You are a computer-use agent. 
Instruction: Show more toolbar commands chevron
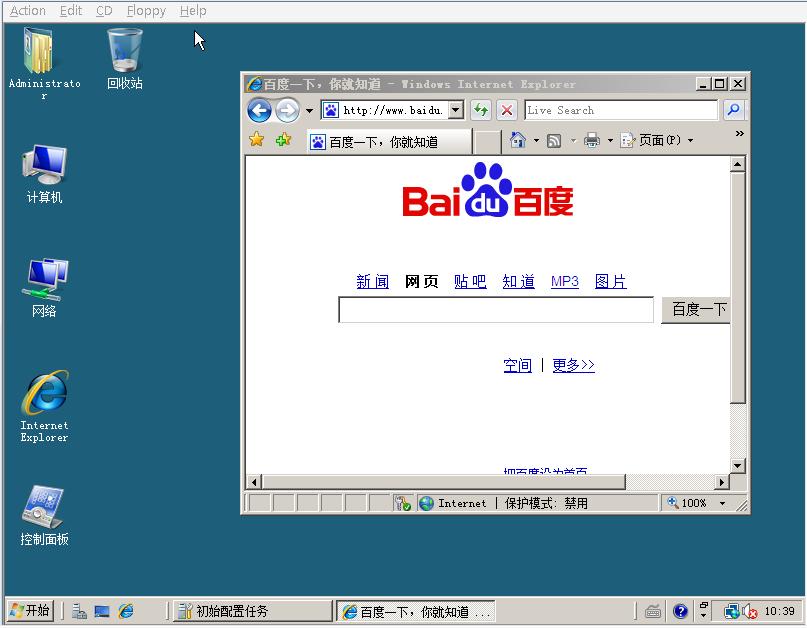pyautogui.click(x=740, y=133)
